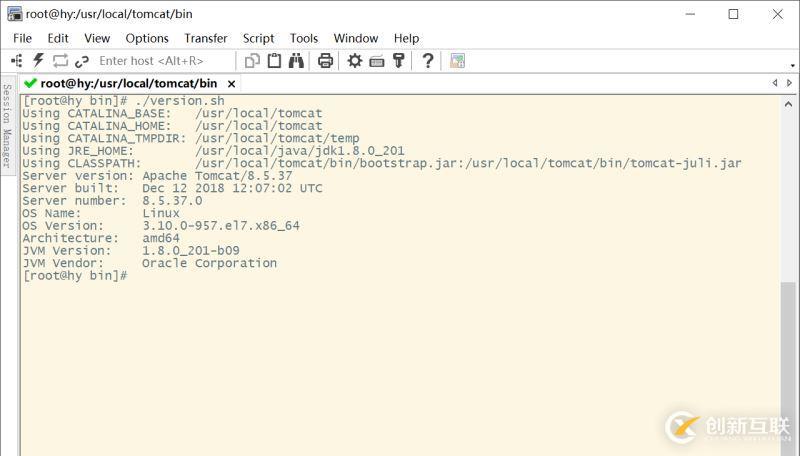Open the Edit menu

pyautogui.click(x=58, y=38)
